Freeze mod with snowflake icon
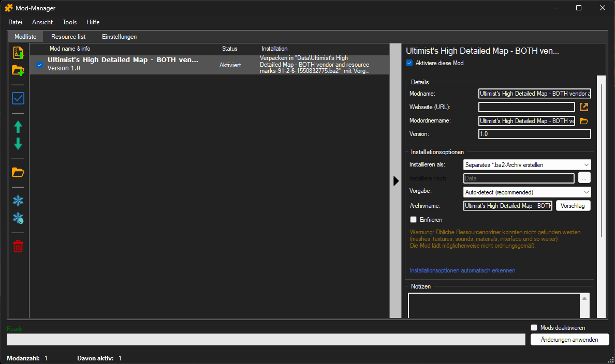 (x=18, y=201)
